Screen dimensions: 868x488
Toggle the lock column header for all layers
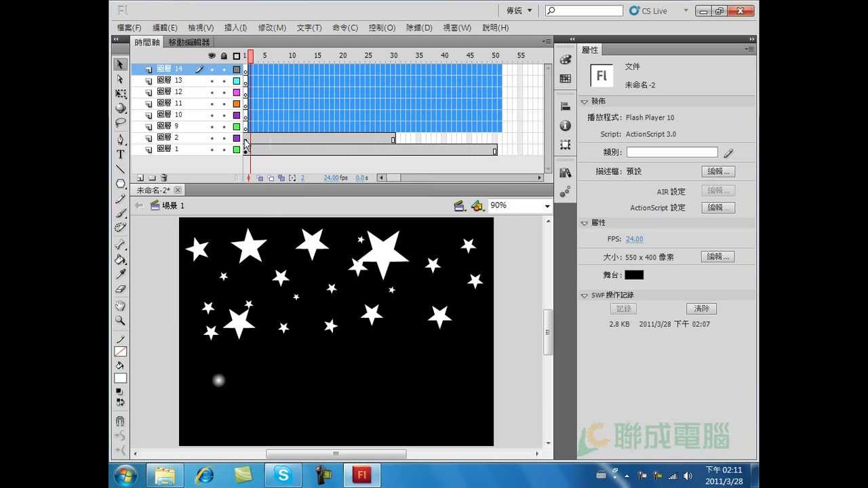[x=224, y=56]
